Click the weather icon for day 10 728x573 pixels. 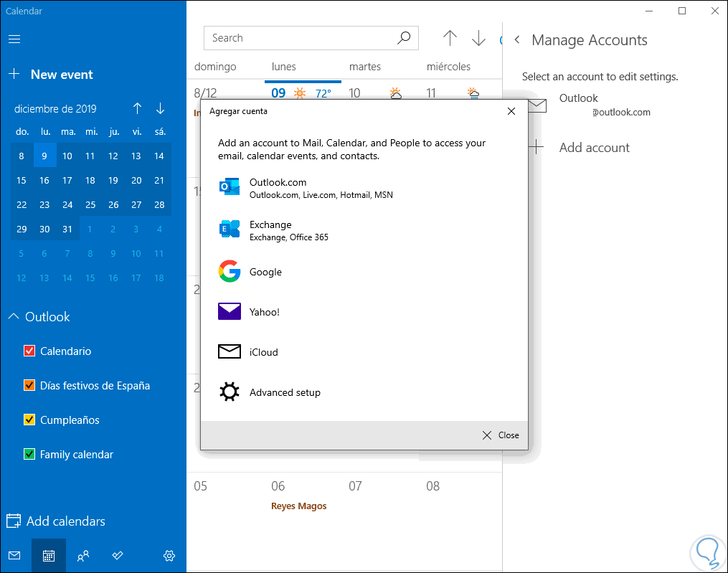pyautogui.click(x=396, y=93)
